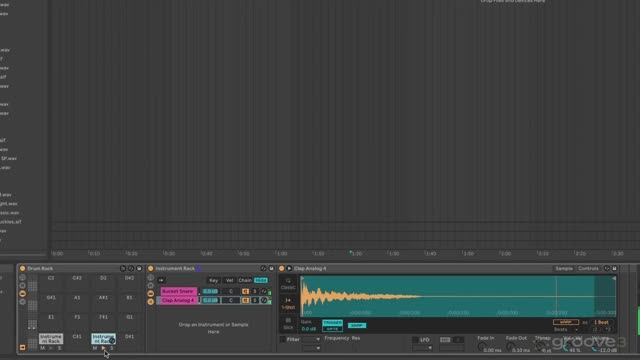Click the Drum Rack hot-swap icon
Screen dimensions: 640x360
point(131,269)
